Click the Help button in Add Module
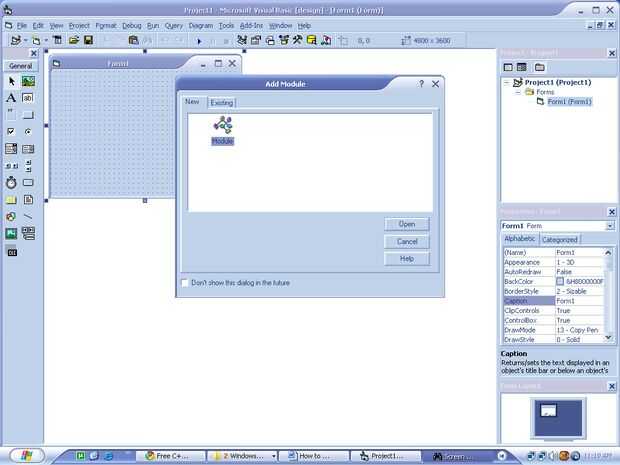This screenshot has height=465, width=620. (406, 259)
